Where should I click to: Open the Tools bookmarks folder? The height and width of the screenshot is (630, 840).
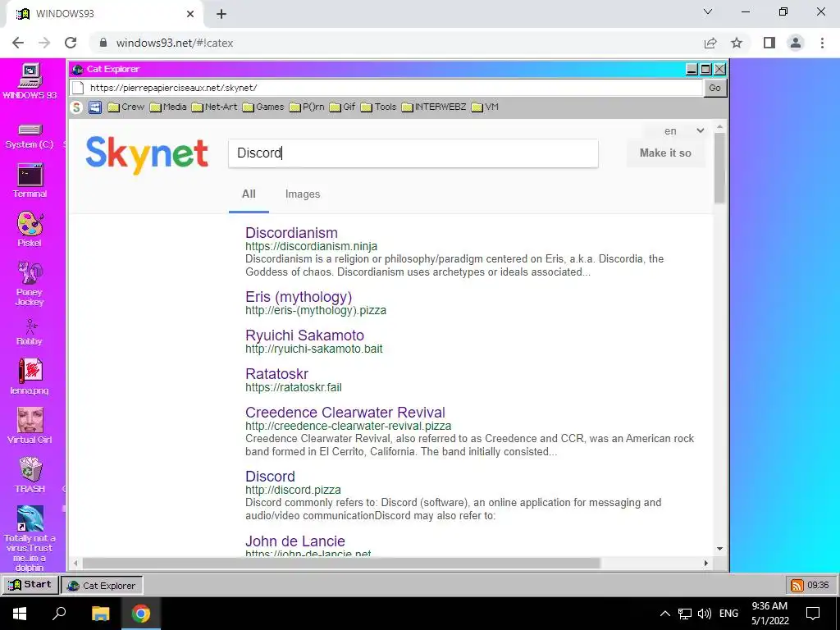coord(378,107)
